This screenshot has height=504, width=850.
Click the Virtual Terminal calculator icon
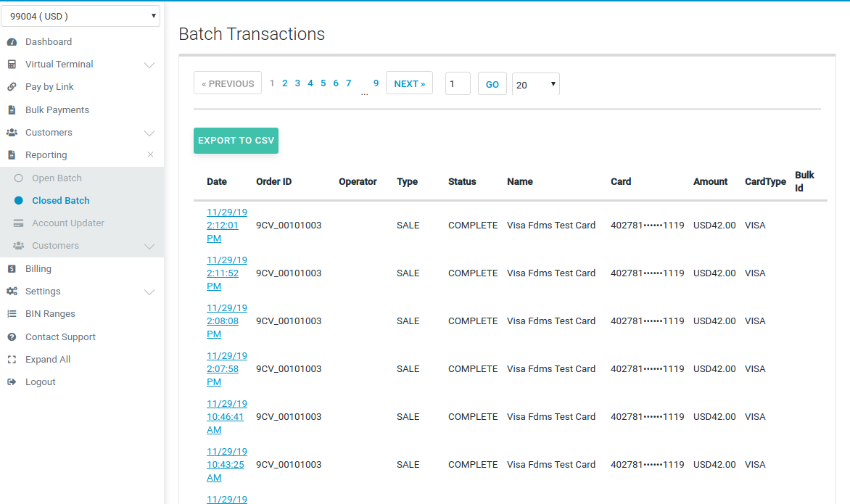point(12,65)
